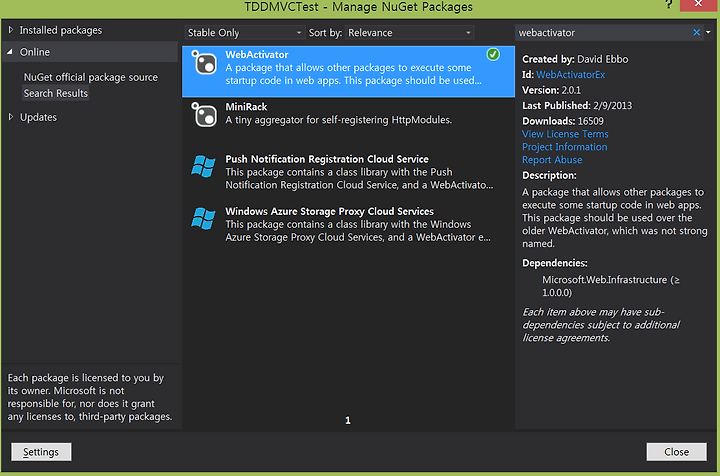Click the WebActivator package icon
The image size is (720, 476).
point(204,62)
